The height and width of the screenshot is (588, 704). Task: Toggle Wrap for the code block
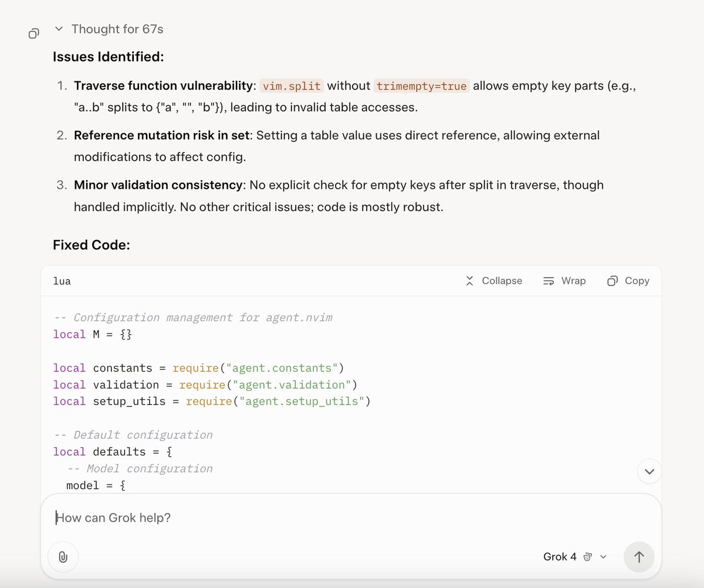pyautogui.click(x=564, y=281)
